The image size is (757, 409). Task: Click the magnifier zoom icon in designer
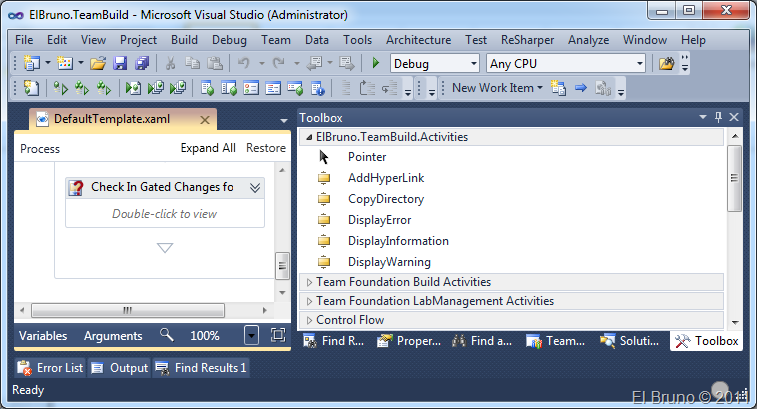tap(166, 336)
